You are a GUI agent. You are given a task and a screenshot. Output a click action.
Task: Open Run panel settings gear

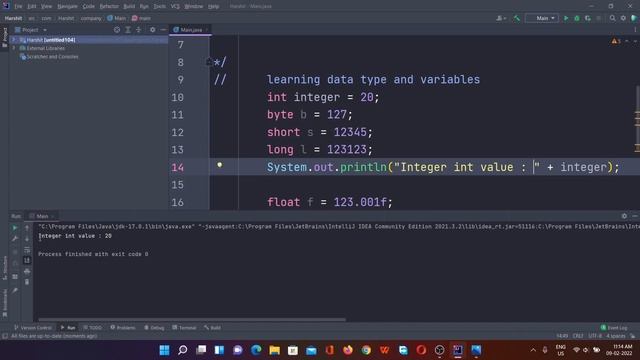[x=624, y=216]
